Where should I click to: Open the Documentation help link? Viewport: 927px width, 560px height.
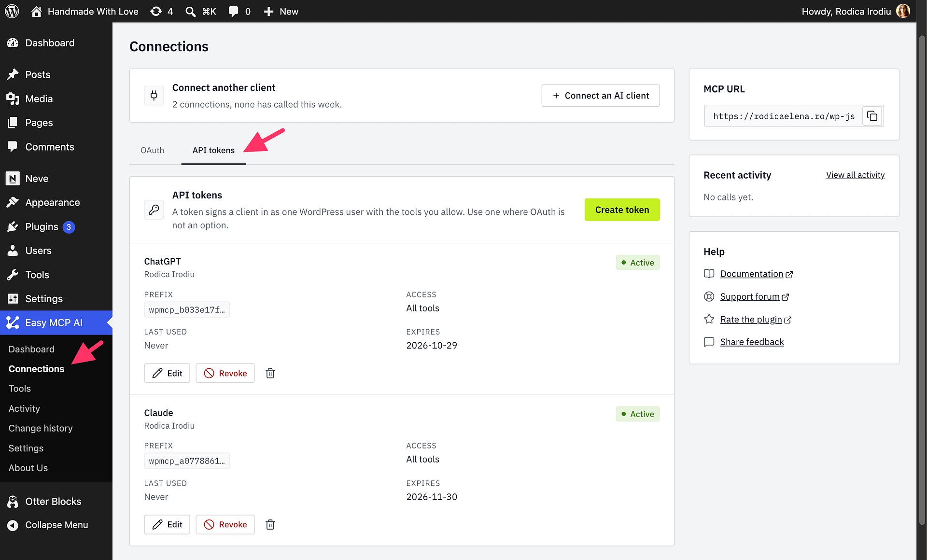[x=756, y=274]
